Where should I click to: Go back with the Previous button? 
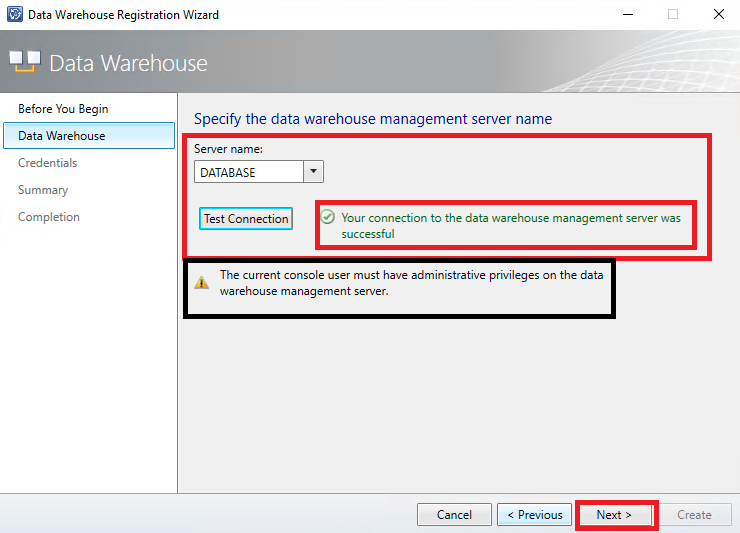click(x=534, y=515)
